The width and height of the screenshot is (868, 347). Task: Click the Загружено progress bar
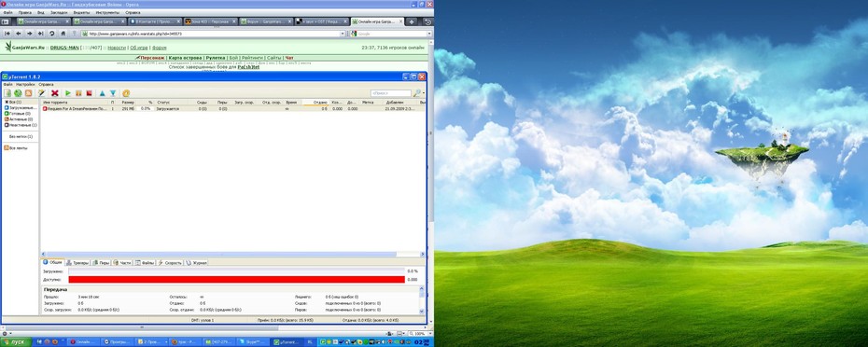tap(236, 271)
